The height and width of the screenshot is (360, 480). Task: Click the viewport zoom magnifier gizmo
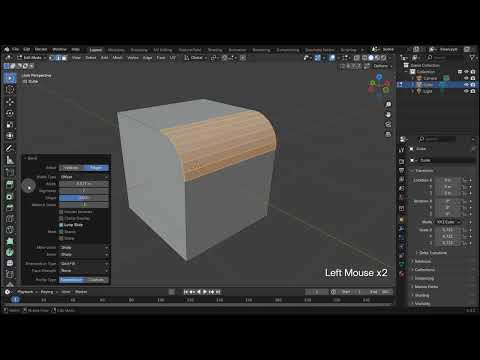tap(388, 104)
